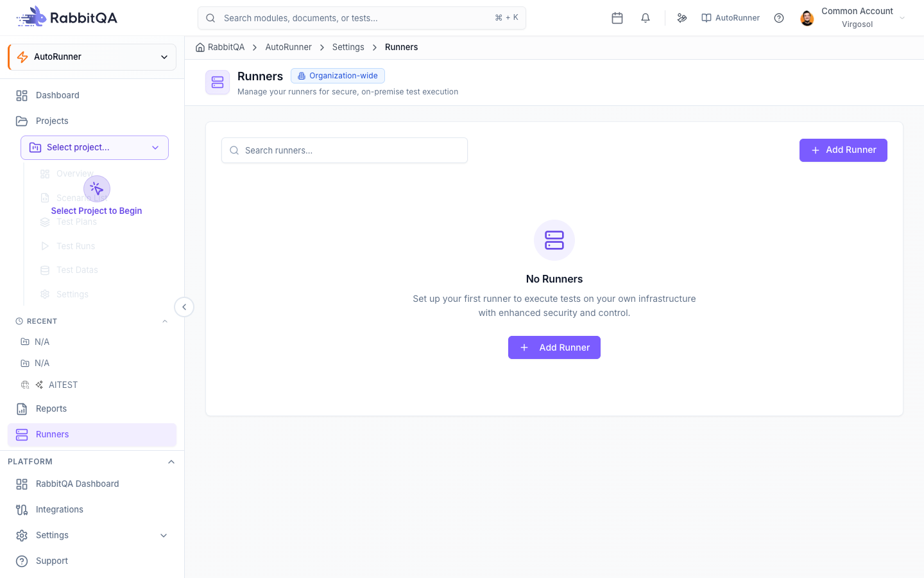Click the help question mark icon
Viewport: 924px width, 578px height.
[x=779, y=18]
